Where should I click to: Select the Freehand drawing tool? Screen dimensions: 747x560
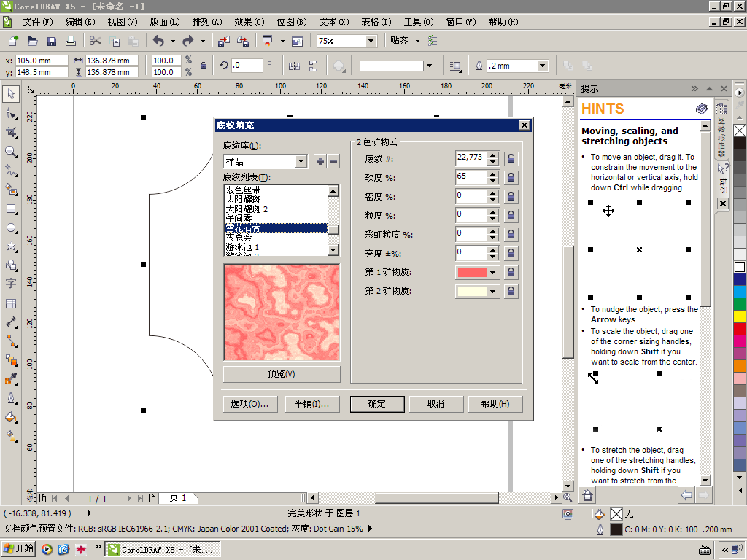tap(11, 171)
